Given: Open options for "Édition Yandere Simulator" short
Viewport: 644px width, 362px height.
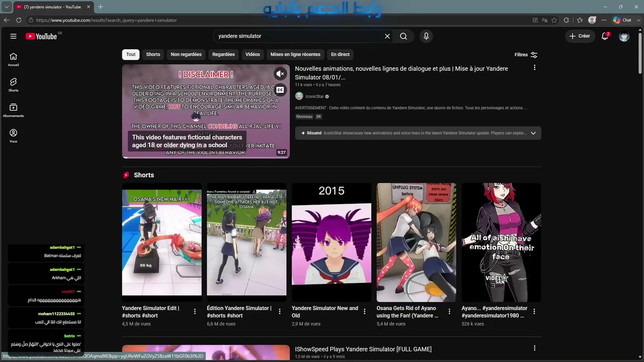Looking at the screenshot, I should (x=280, y=311).
